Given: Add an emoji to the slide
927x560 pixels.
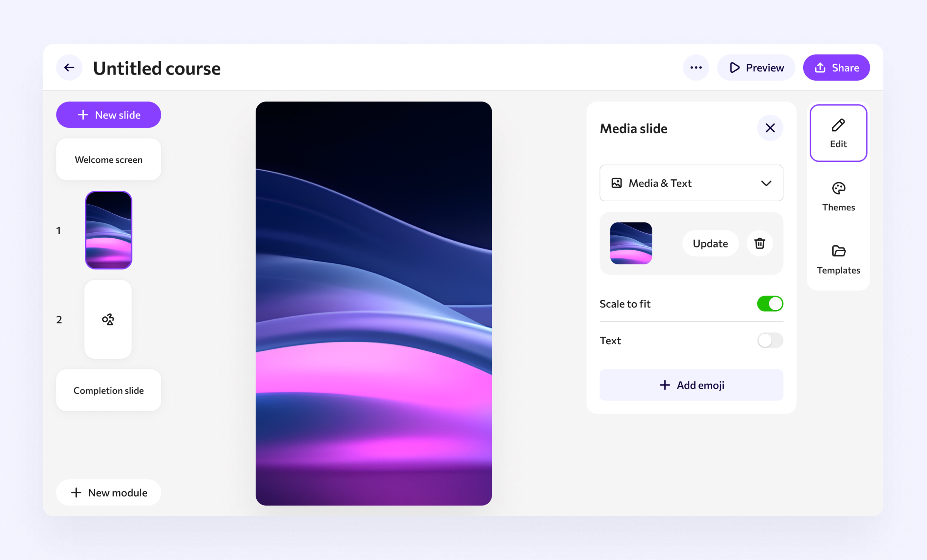Looking at the screenshot, I should pyautogui.click(x=691, y=385).
